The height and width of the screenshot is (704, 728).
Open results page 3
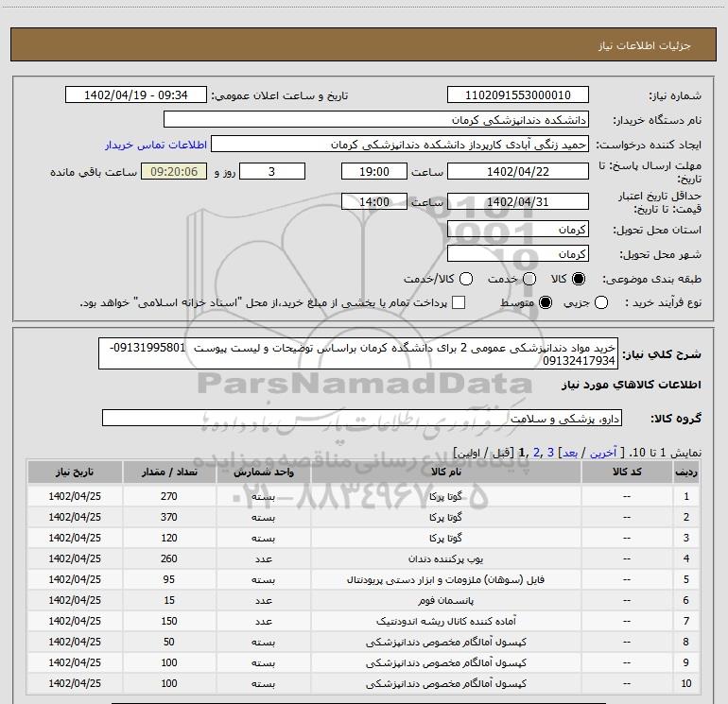click(x=550, y=453)
